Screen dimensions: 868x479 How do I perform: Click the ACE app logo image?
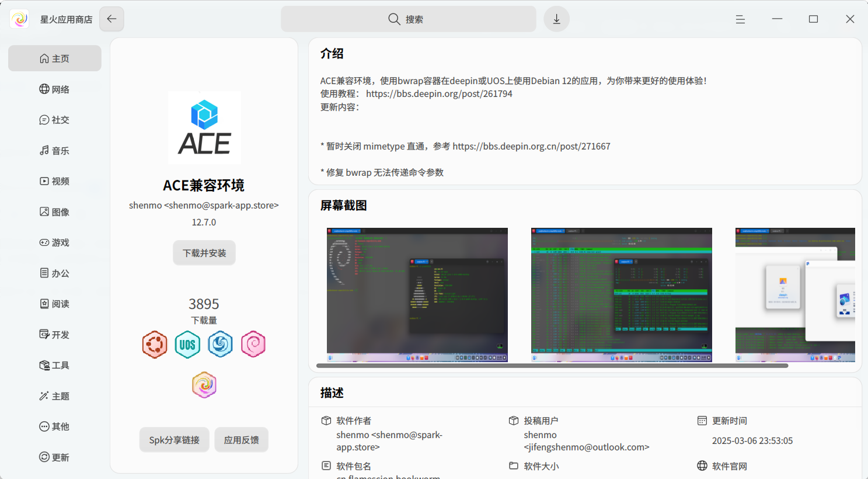pos(204,127)
